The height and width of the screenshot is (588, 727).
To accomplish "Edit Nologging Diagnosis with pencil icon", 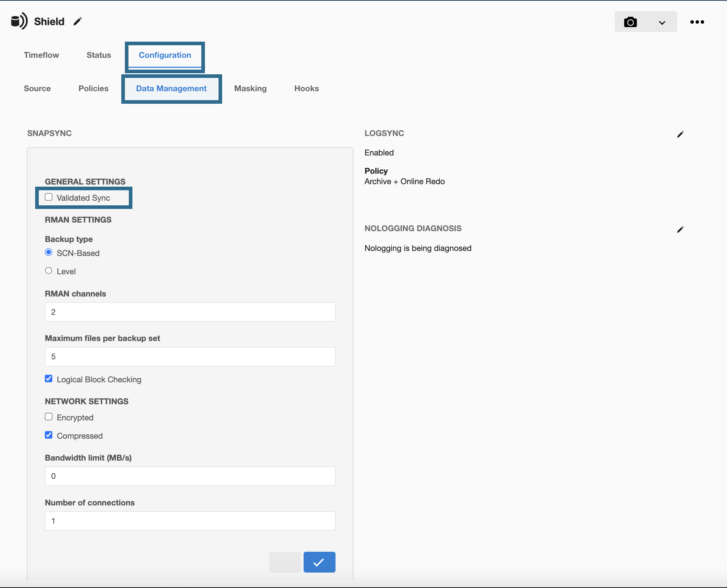I will pyautogui.click(x=680, y=230).
